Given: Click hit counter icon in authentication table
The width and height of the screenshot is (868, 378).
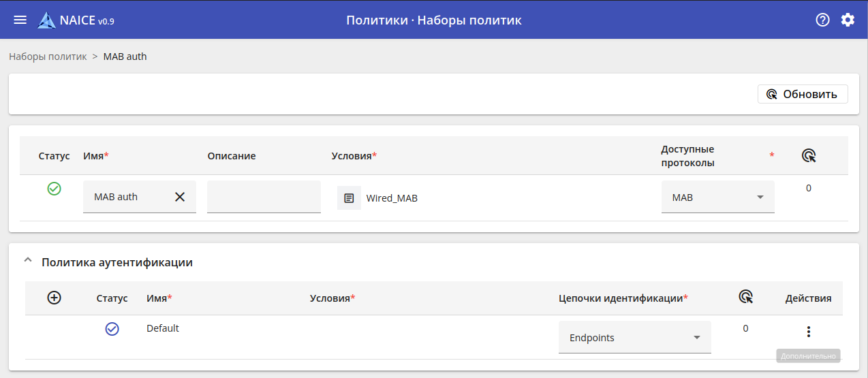Looking at the screenshot, I should pyautogui.click(x=746, y=297).
